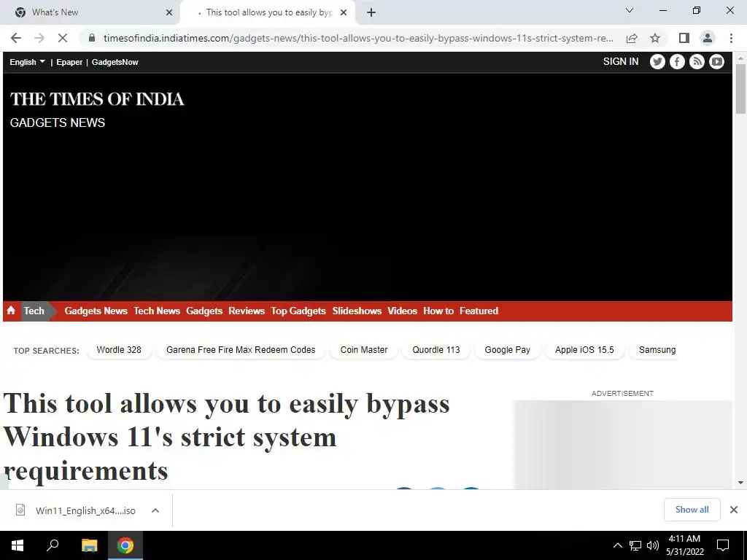747x560 pixels.
Task: Open the Windows Start menu
Action: (18, 545)
